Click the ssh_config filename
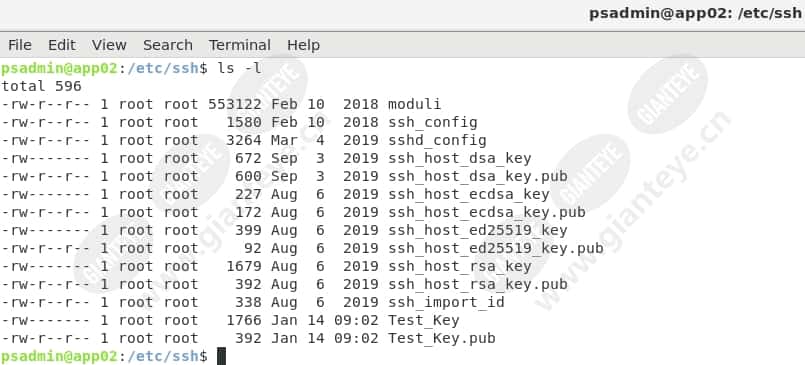Image resolution: width=805 pixels, height=365 pixels. (432, 122)
